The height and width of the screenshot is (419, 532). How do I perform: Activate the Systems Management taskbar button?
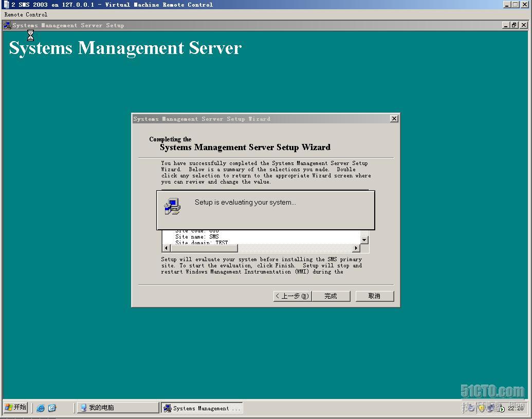(x=202, y=408)
